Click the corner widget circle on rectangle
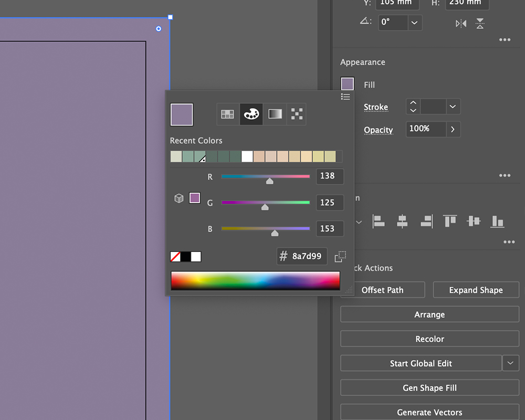525x420 pixels. point(159,29)
